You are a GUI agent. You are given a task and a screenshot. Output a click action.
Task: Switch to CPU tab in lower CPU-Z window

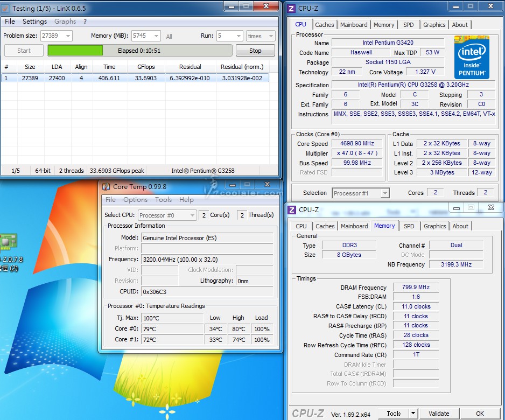301,226
